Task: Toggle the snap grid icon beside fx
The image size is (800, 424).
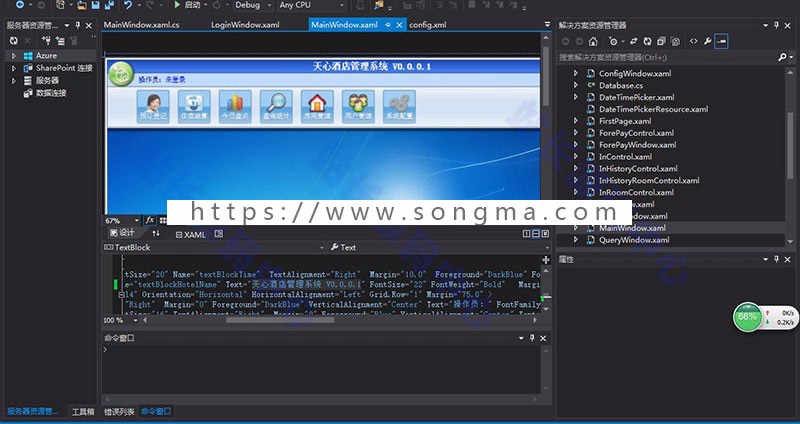Action: pos(163,220)
